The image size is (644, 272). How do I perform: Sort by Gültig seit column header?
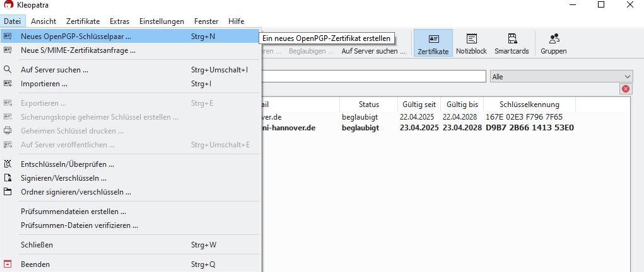(419, 105)
